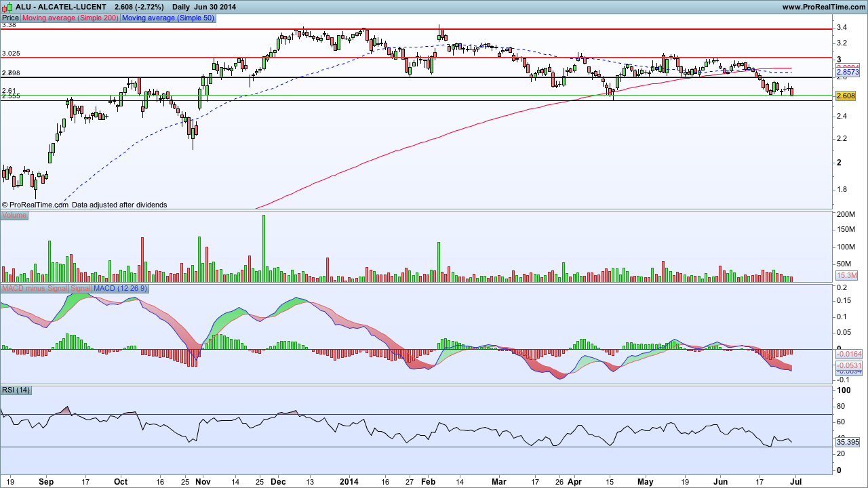
Task: Click the 3.4 price axis label
Action: pos(842,28)
